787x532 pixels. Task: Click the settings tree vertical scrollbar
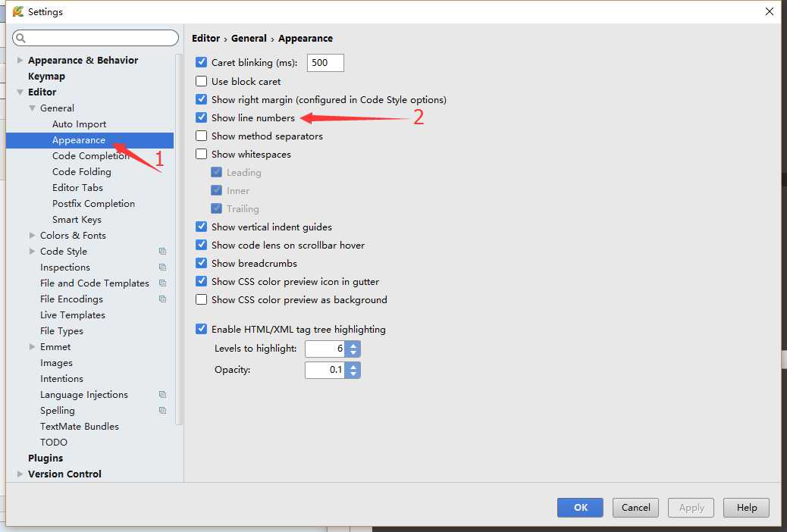[x=179, y=240]
